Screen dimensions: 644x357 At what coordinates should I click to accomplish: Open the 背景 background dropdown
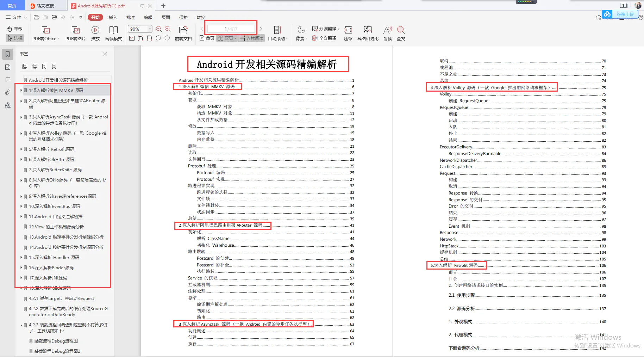coord(301,33)
